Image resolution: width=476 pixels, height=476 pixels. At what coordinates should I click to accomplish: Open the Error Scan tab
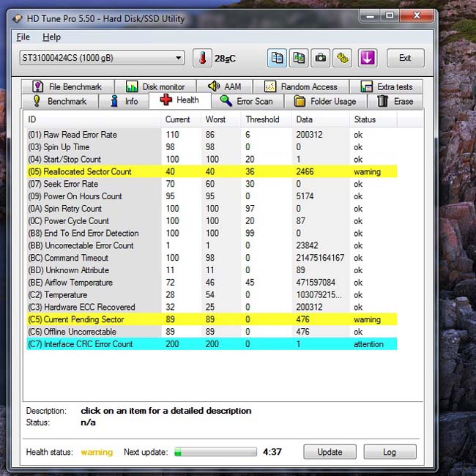[247, 101]
